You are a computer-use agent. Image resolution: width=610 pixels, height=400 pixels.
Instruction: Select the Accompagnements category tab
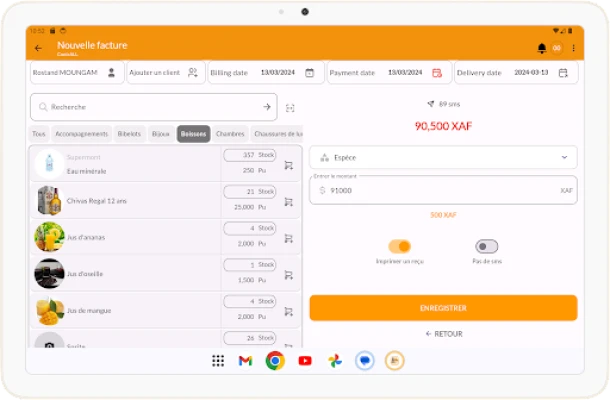pos(82,134)
